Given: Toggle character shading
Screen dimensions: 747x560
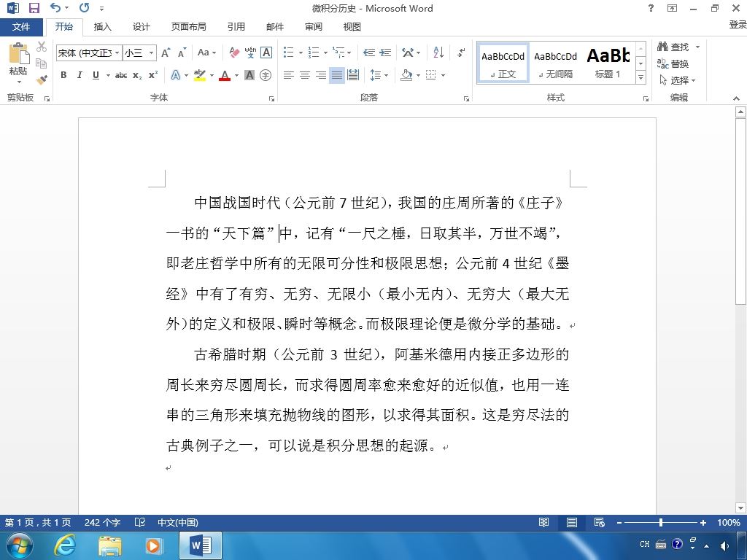Looking at the screenshot, I should pyautogui.click(x=249, y=75).
